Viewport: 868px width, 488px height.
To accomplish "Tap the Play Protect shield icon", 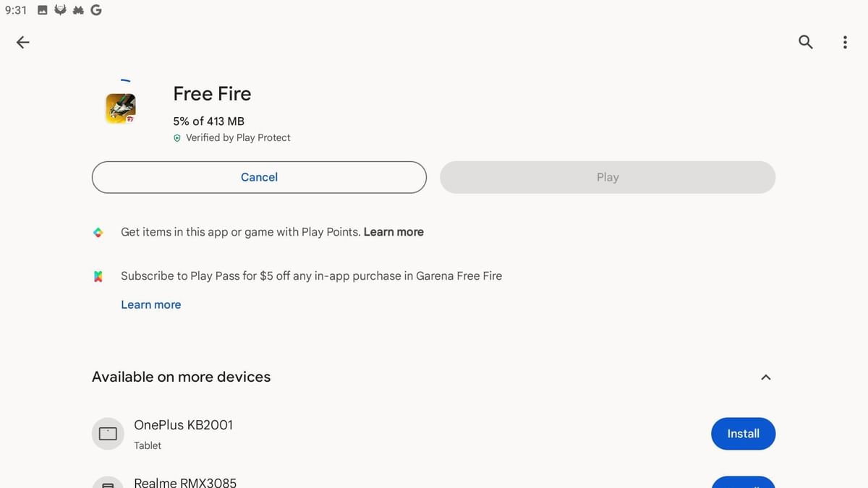I will [x=177, y=137].
